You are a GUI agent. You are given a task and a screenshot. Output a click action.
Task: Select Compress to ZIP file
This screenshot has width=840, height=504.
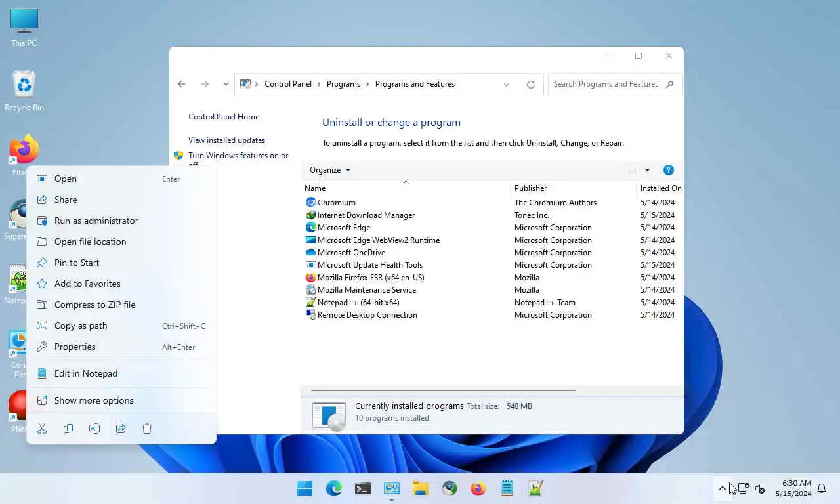pyautogui.click(x=121, y=304)
